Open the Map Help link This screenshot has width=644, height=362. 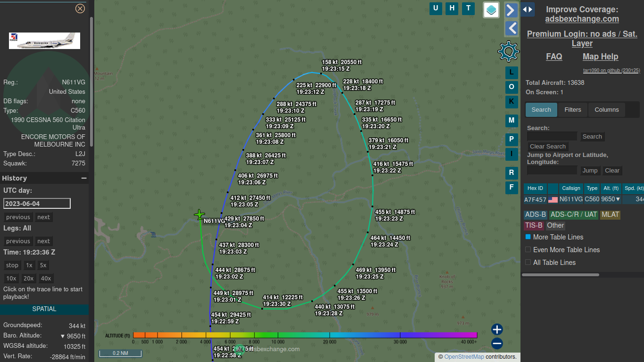(600, 57)
